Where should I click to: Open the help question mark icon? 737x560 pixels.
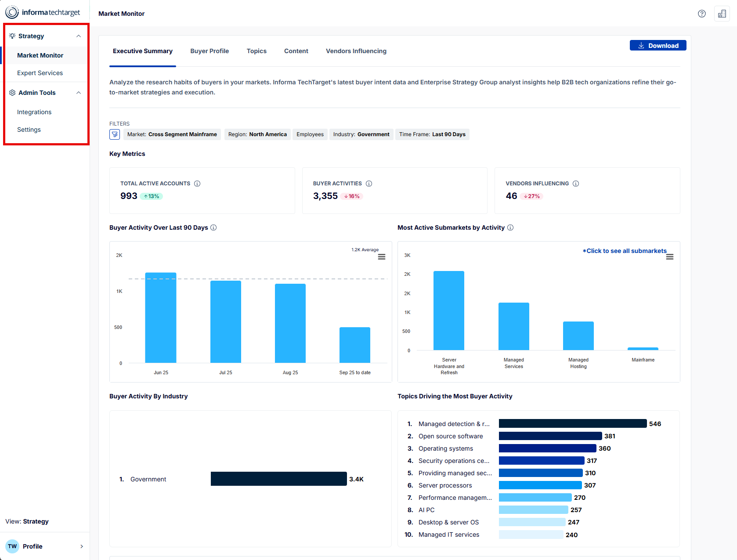pyautogui.click(x=702, y=14)
